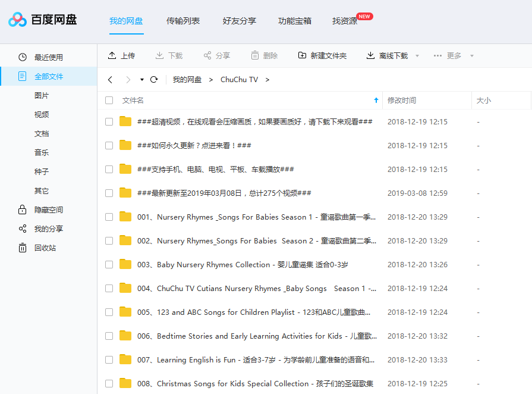
Task: Click the Baidu Netdisk logo icon
Action: (18, 20)
